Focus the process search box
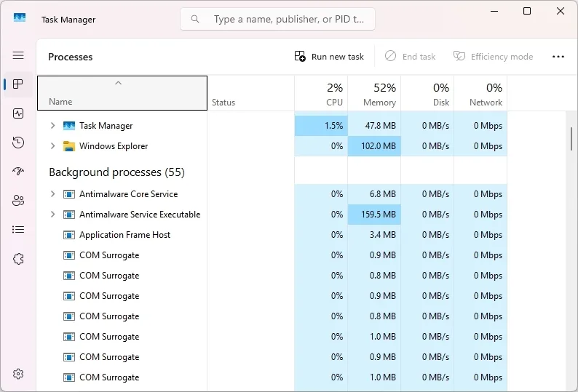Image resolution: width=578 pixels, height=392 pixels. (x=277, y=19)
